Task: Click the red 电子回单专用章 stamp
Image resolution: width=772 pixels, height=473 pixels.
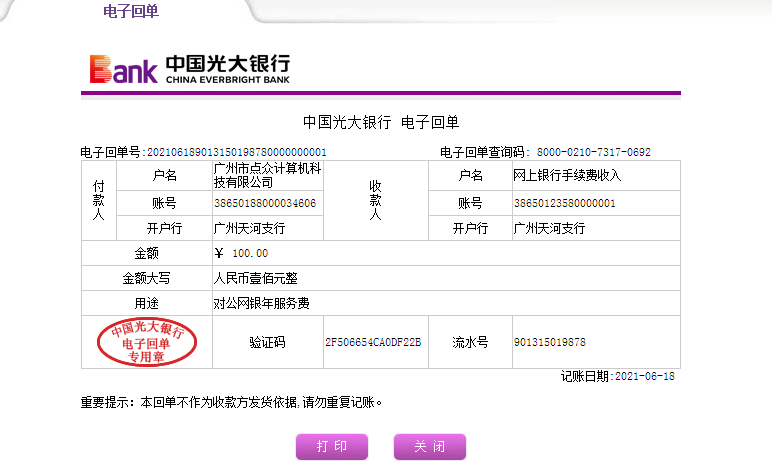Action: [147, 342]
